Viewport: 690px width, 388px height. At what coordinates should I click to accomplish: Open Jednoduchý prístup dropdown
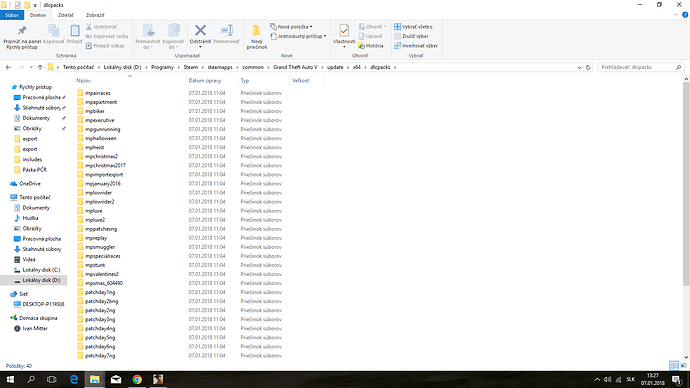coord(298,36)
